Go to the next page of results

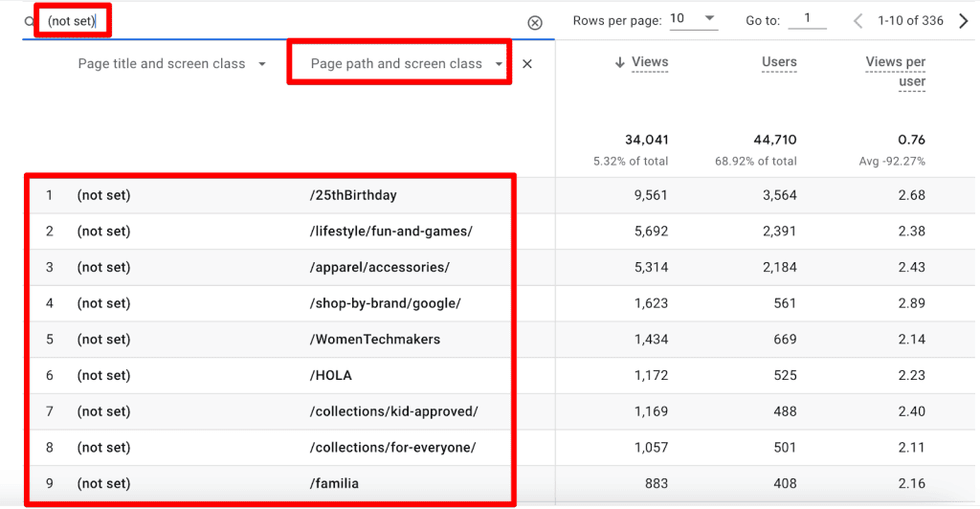(963, 21)
